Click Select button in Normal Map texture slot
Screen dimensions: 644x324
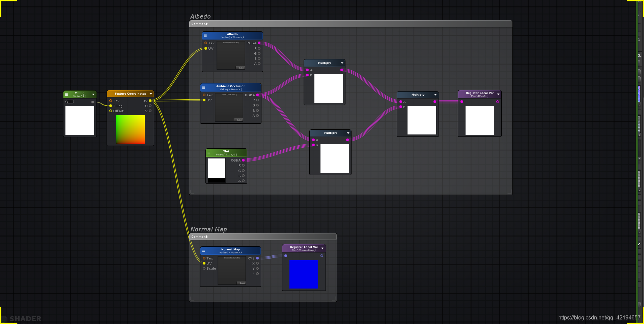[241, 283]
